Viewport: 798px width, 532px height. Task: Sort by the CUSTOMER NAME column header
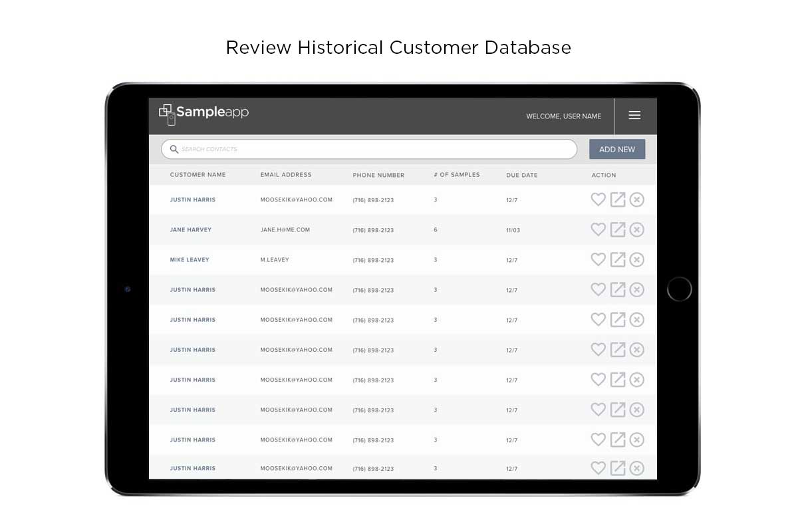pos(198,175)
